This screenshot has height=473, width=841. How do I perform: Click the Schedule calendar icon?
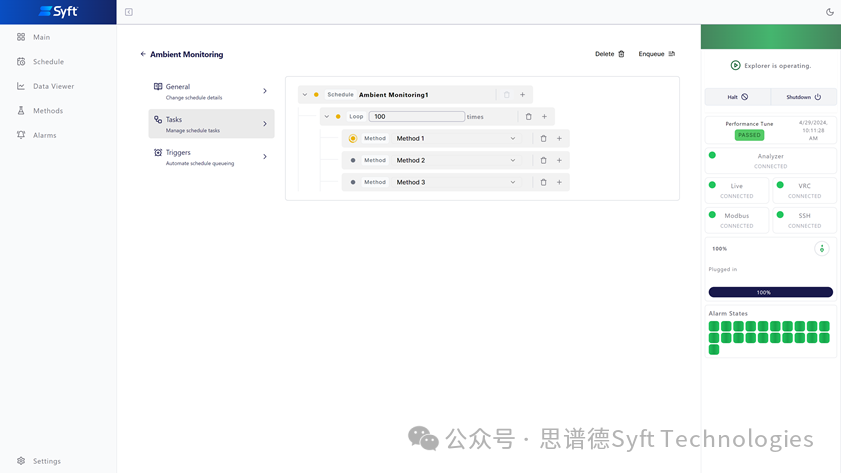click(21, 62)
